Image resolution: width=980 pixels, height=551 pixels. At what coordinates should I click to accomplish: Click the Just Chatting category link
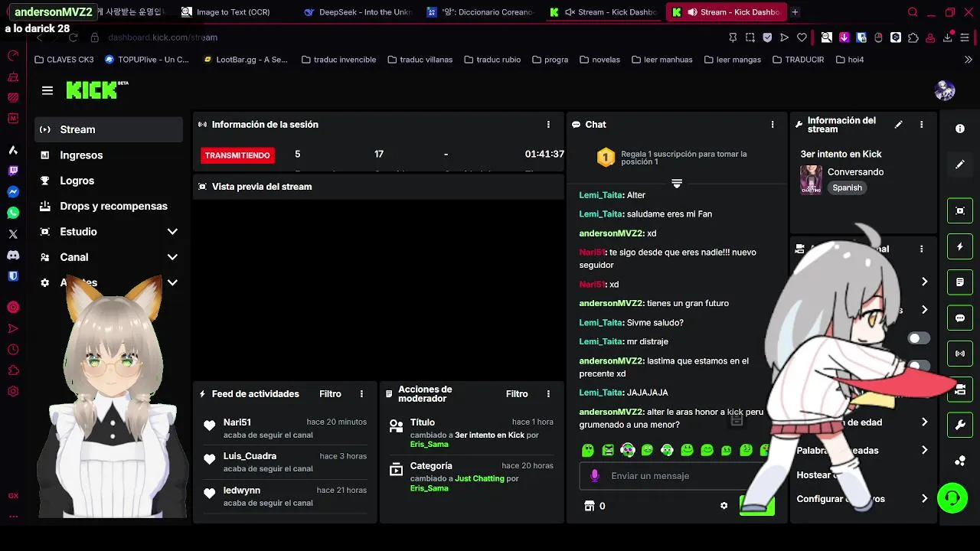point(479,479)
